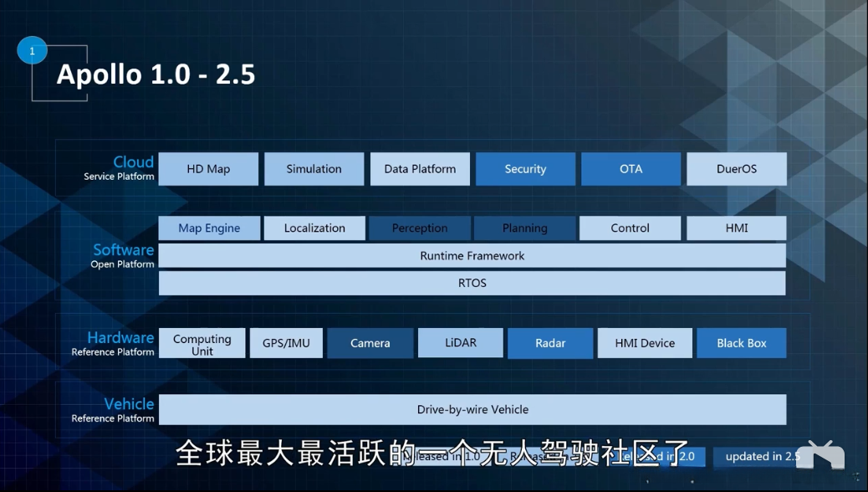Select the Simulation block
Screen dimensions: 868x492
point(314,169)
